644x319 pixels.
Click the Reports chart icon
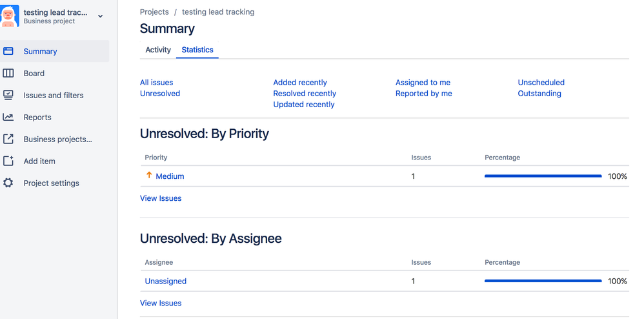click(x=8, y=117)
